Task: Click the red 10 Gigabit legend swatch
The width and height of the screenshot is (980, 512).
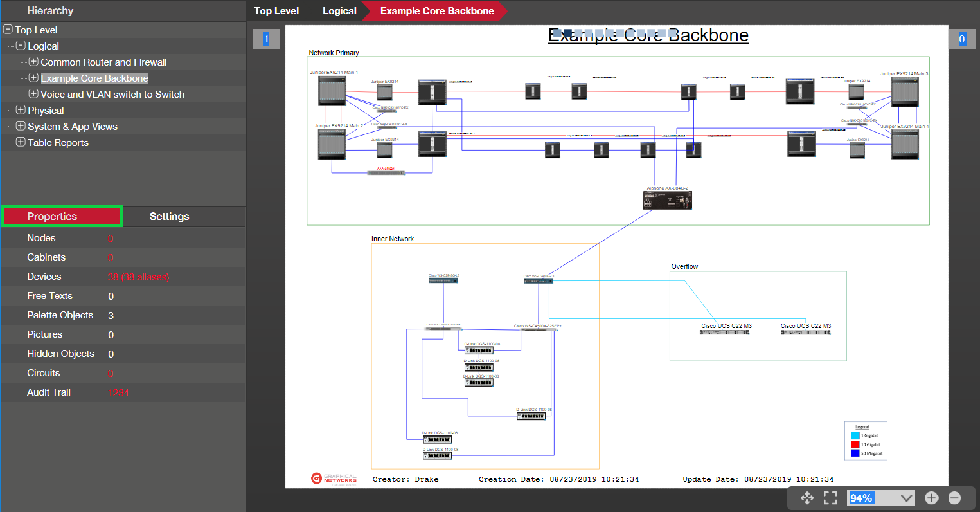Action: pos(855,444)
